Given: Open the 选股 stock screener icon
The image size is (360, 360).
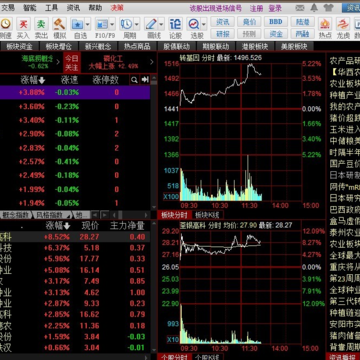Looking at the screenshot, I should pos(194,24).
